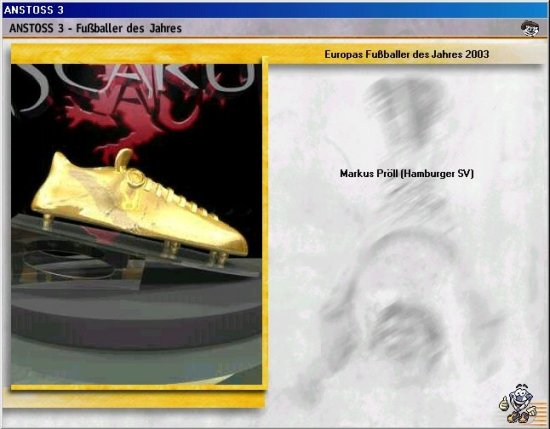The image size is (550, 429).
Task: Click the player name Markus Pröll (Hamburger SV)
Action: pyautogui.click(x=407, y=174)
